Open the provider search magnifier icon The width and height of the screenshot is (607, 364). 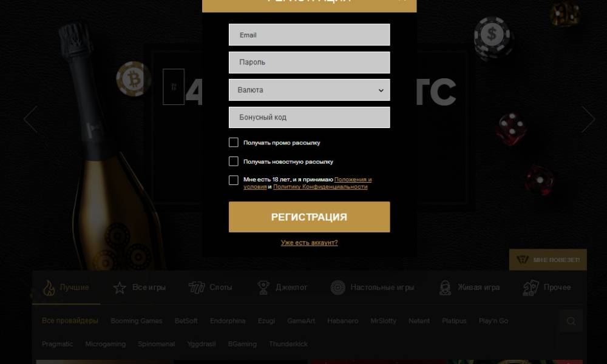[571, 321]
